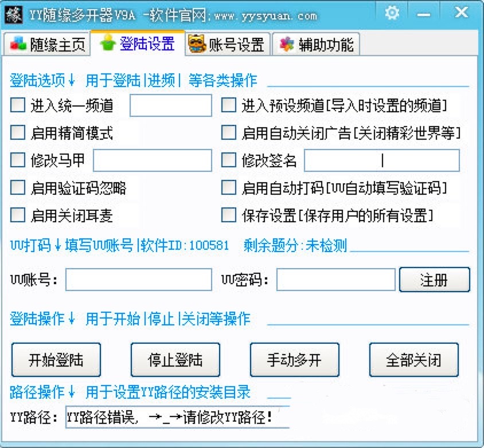Select the 登陆设置 tab

(x=138, y=43)
